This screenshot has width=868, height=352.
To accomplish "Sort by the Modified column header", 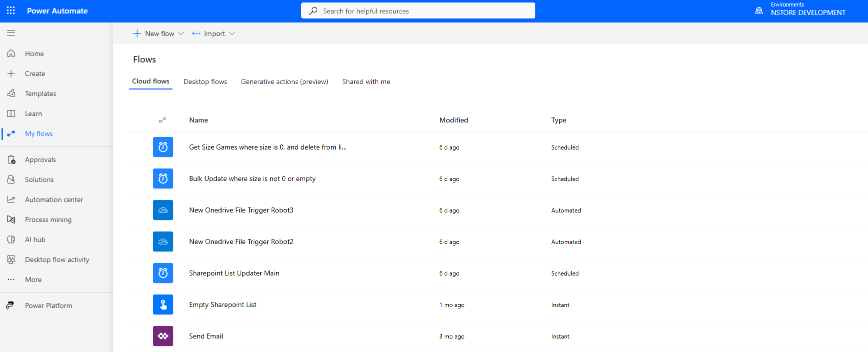I will coord(454,120).
